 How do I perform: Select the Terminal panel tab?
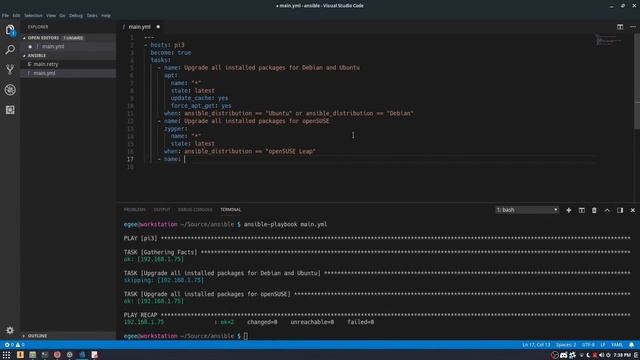[x=231, y=210]
